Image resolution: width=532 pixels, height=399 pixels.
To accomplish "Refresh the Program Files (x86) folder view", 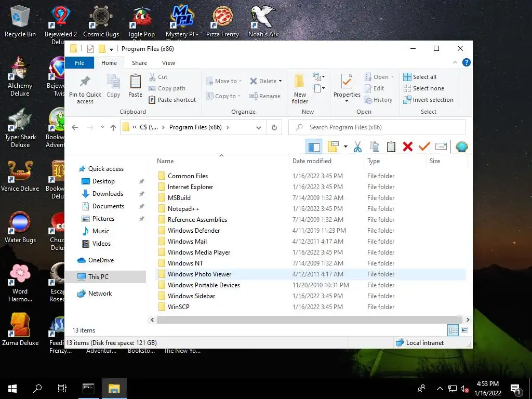I will click(274, 128).
